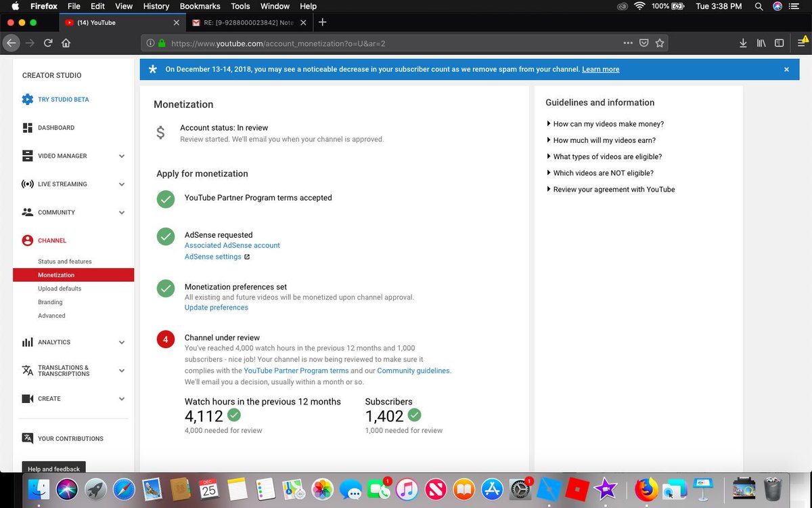Open the Tools menu
The image size is (812, 508).
pos(240,6)
